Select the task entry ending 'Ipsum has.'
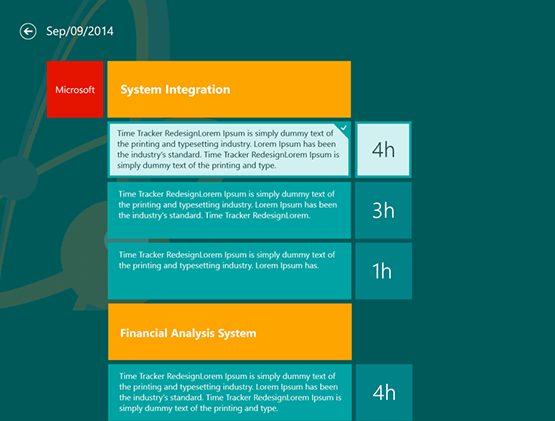The height and width of the screenshot is (421, 555). click(229, 271)
